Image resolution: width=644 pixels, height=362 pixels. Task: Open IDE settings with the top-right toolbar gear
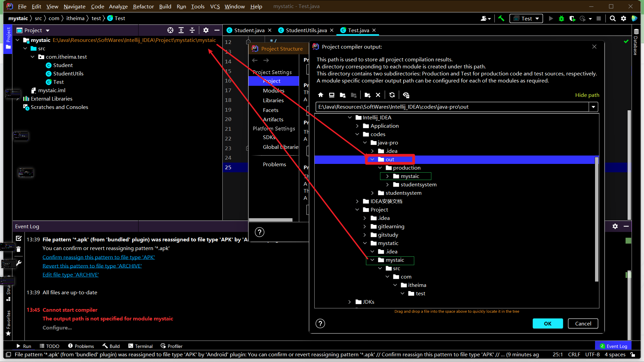pos(624,18)
